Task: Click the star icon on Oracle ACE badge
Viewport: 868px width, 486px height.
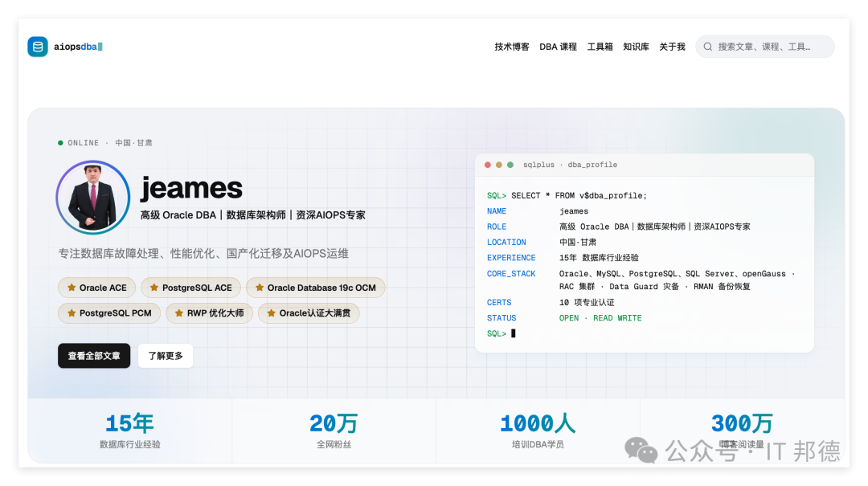Action: point(72,288)
